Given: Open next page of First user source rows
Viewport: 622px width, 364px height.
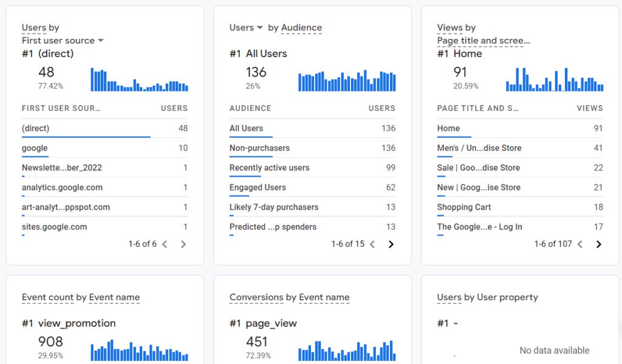Looking at the screenshot, I should 183,243.
